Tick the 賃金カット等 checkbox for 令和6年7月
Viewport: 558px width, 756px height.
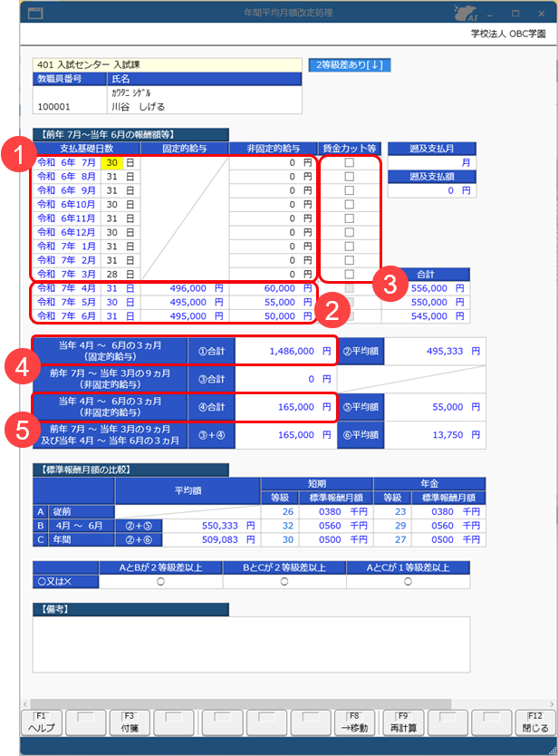pos(350,162)
